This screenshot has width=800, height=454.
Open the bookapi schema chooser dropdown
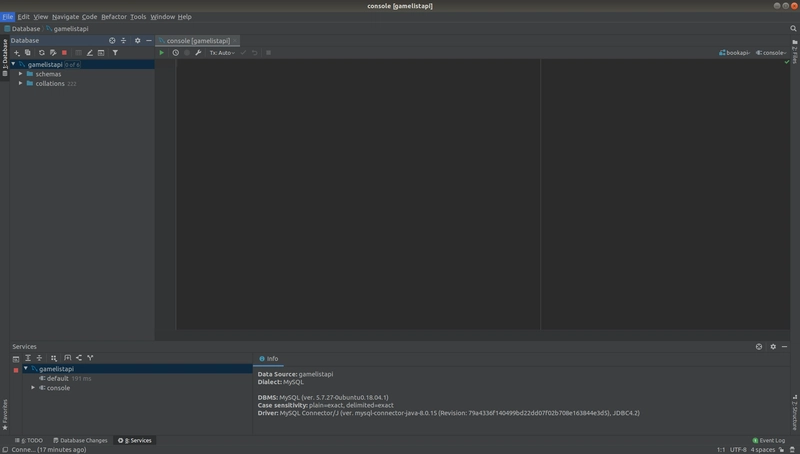[x=734, y=53]
